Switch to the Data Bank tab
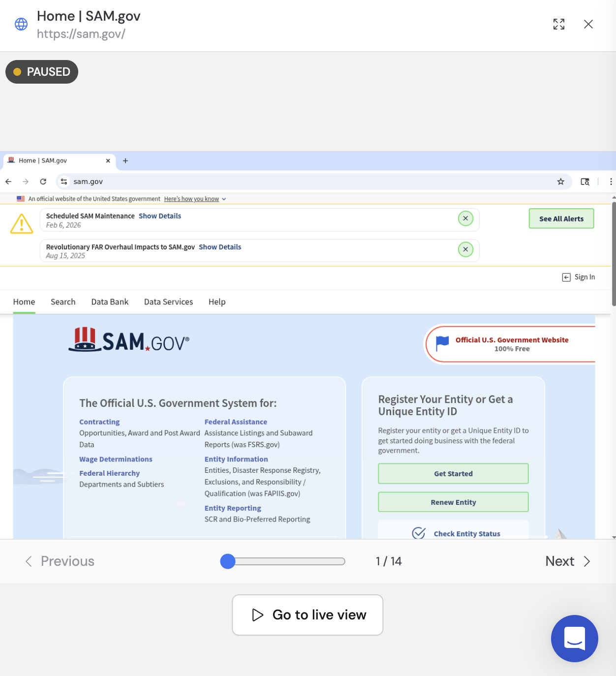 coord(109,302)
